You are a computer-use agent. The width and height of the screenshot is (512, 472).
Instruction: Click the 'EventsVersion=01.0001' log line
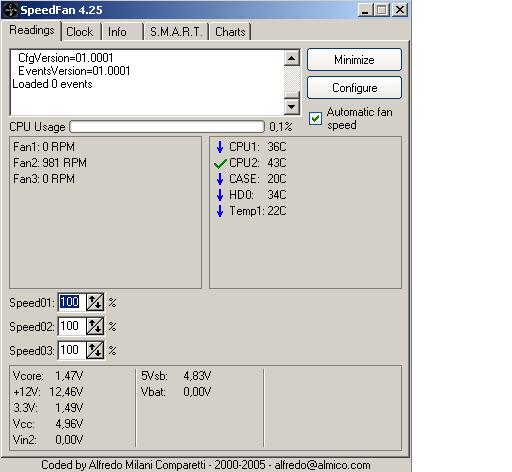pos(74,71)
